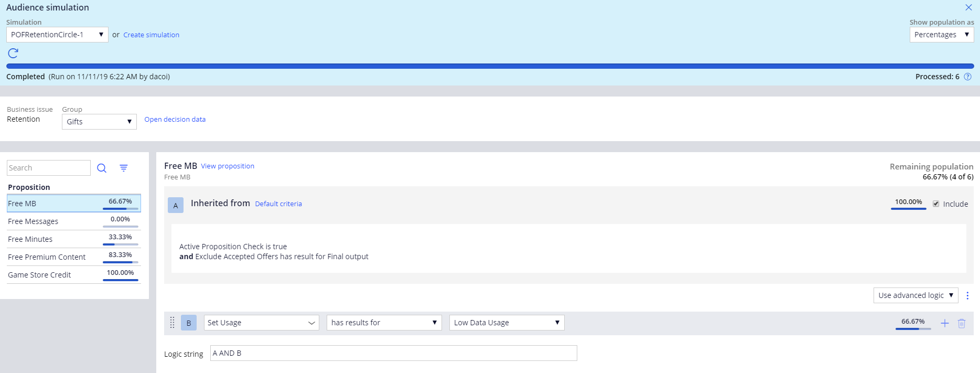
Task: Open the Gifts group dropdown
Action: 99,122
